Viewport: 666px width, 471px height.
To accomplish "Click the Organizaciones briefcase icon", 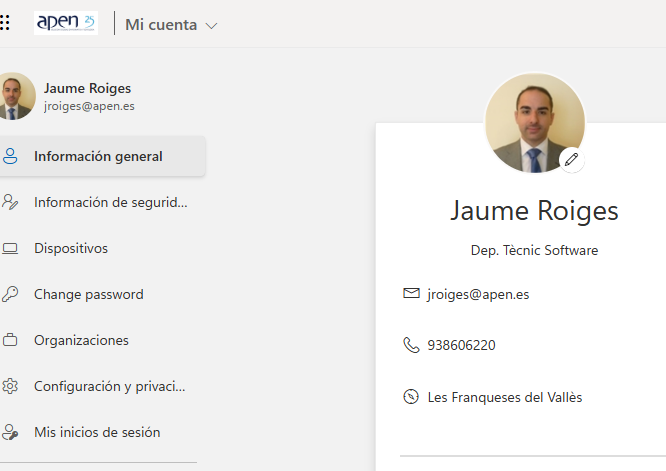I will [10, 340].
